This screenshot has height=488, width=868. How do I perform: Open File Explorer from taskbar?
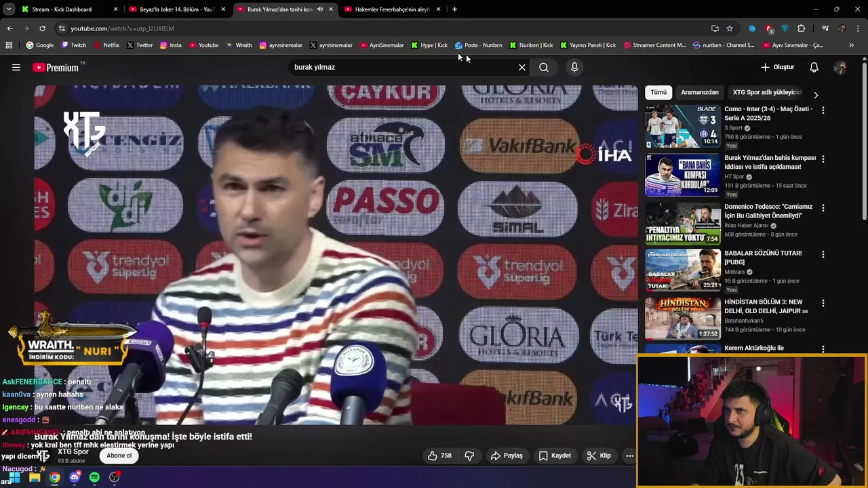pyautogui.click(x=35, y=477)
